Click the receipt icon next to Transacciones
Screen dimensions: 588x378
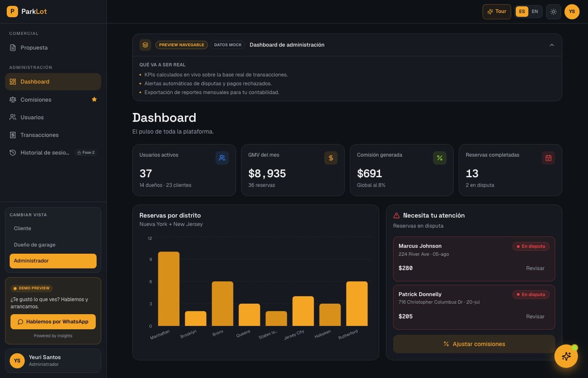(x=13, y=135)
